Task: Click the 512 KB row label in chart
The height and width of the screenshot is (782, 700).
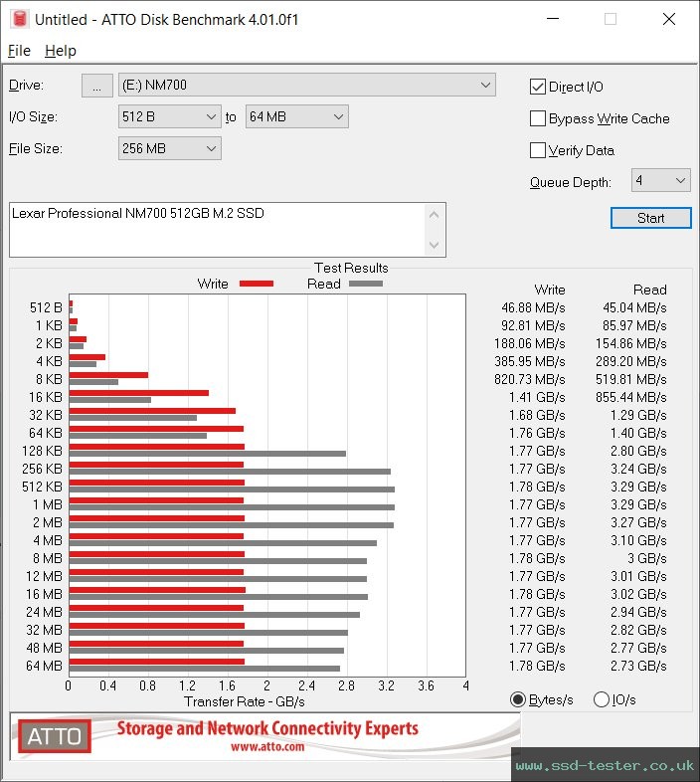Action: [42, 487]
